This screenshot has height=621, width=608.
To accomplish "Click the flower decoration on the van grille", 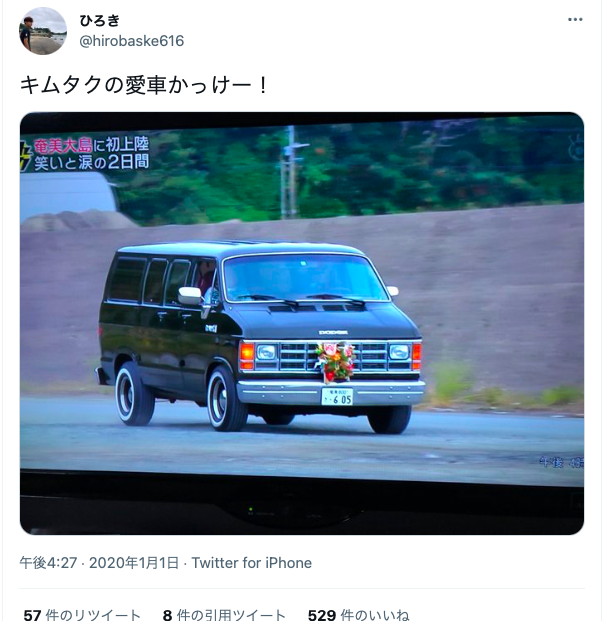I will coord(335,362).
